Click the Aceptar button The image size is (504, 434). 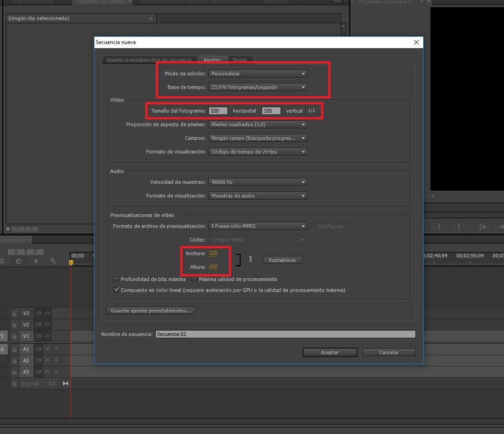click(x=330, y=352)
